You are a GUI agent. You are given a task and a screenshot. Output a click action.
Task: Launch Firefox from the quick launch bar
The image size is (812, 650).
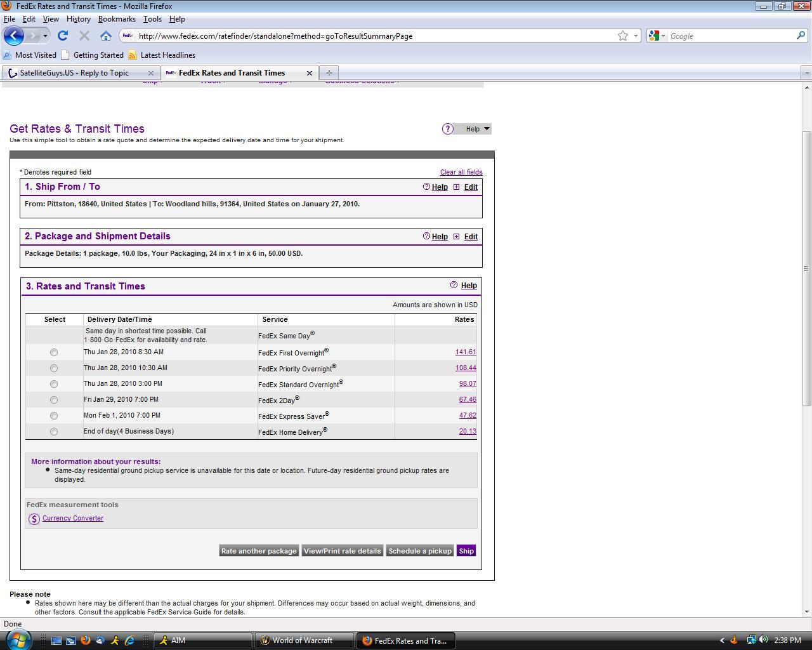86,640
